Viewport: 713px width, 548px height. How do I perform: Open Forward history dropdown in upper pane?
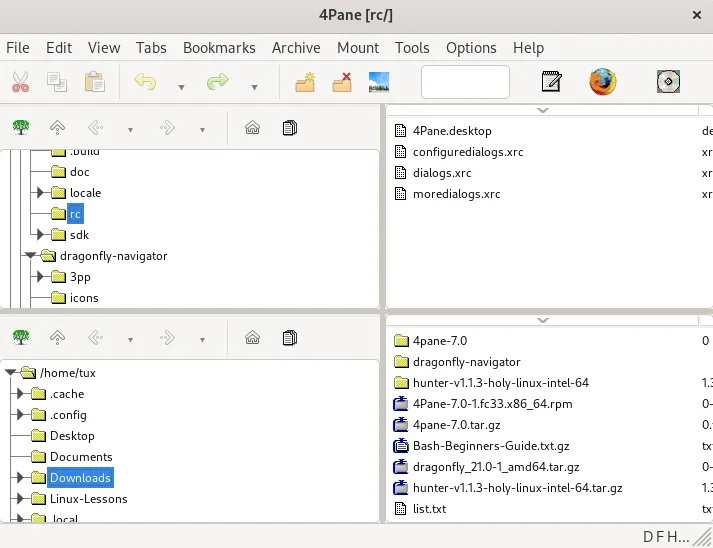(x=202, y=130)
